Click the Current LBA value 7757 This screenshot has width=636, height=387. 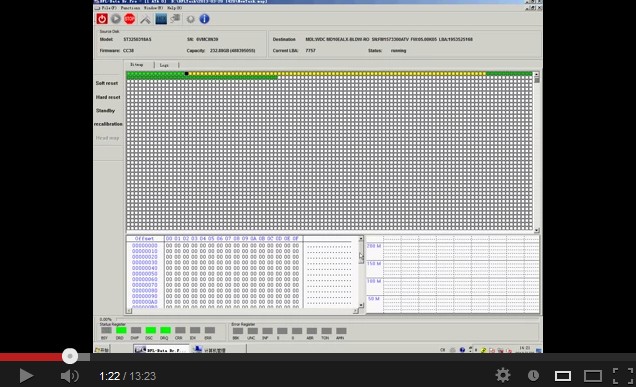click(x=310, y=51)
